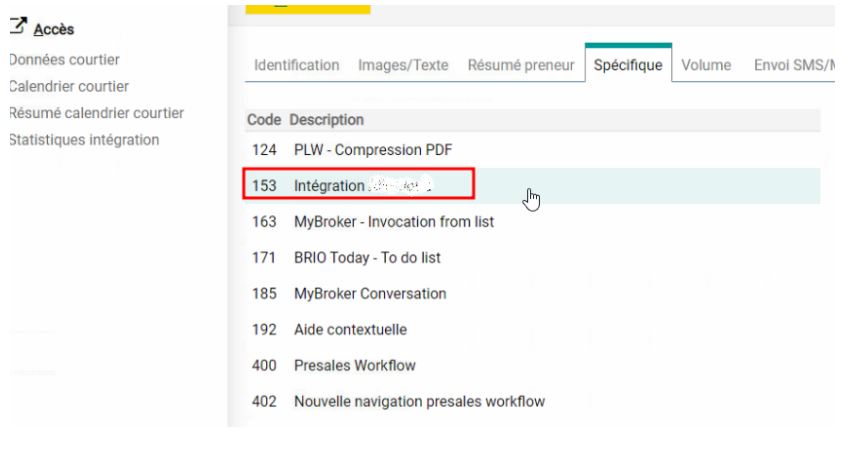The height and width of the screenshot is (453, 852).
Task: Choose MyBroker - Invocation from list row
Action: pos(393,222)
